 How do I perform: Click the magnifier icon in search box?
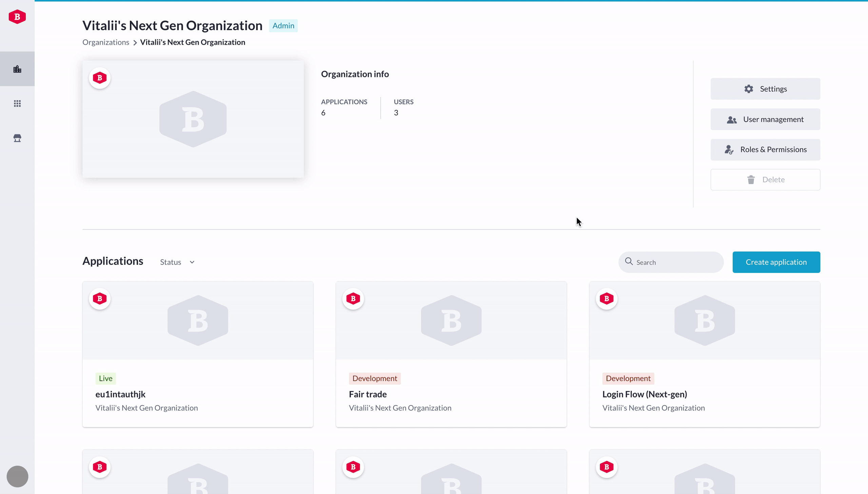tap(629, 261)
